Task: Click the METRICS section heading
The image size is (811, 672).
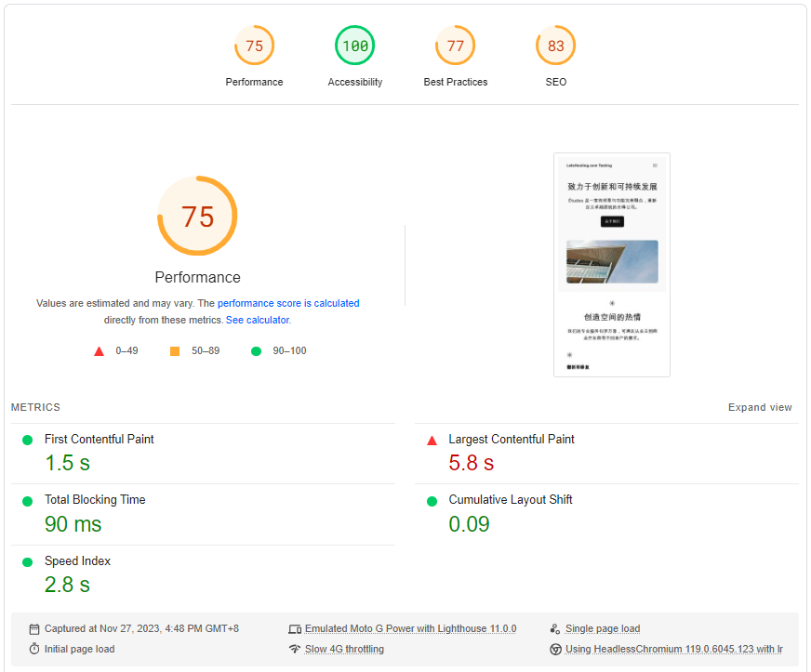Action: (35, 407)
